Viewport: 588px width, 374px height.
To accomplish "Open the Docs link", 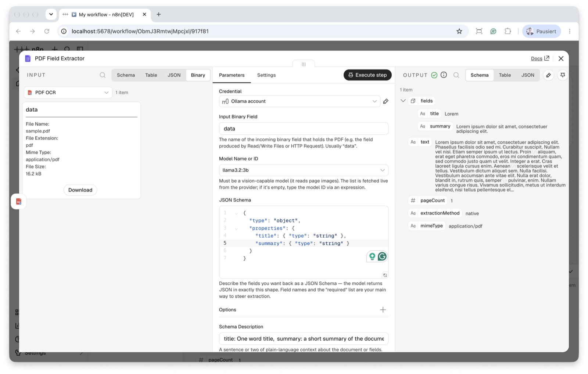I will (x=540, y=58).
